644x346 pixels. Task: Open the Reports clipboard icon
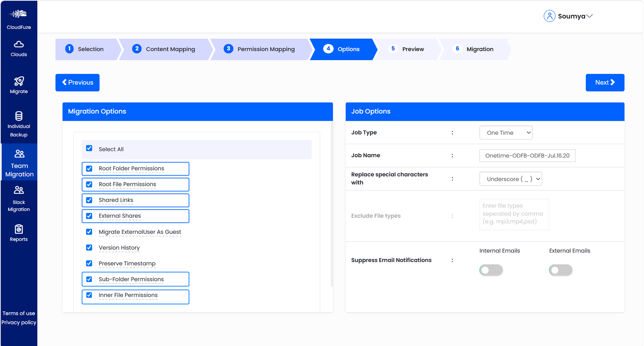[x=19, y=229]
